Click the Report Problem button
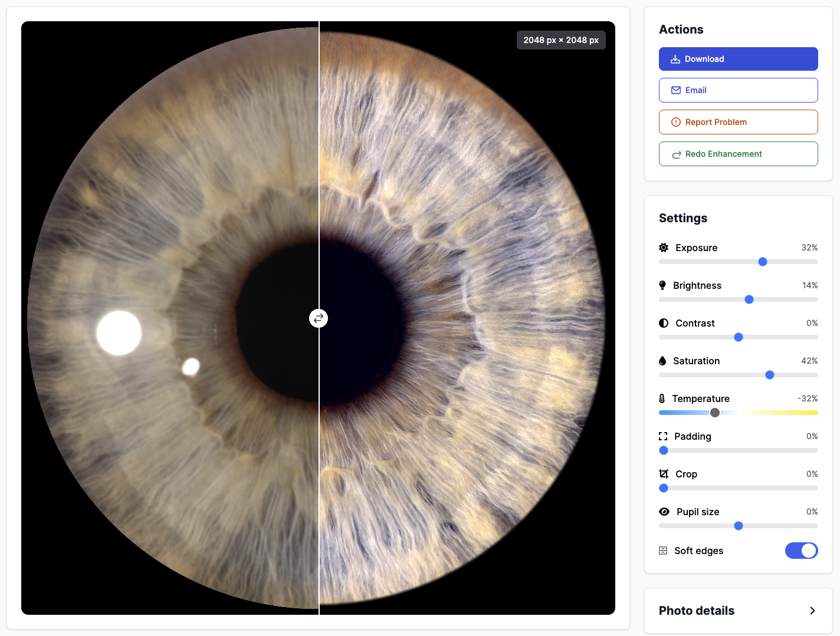Image resolution: width=840 pixels, height=636 pixels. pos(738,122)
